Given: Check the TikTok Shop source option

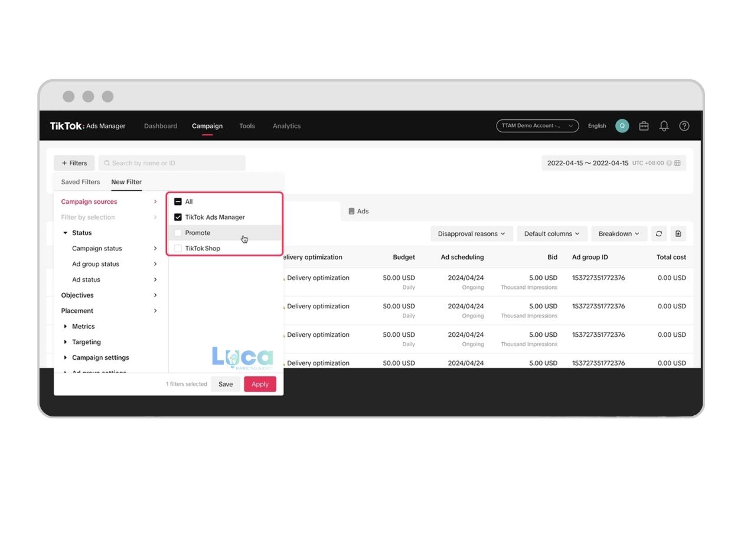Looking at the screenshot, I should pyautogui.click(x=178, y=248).
